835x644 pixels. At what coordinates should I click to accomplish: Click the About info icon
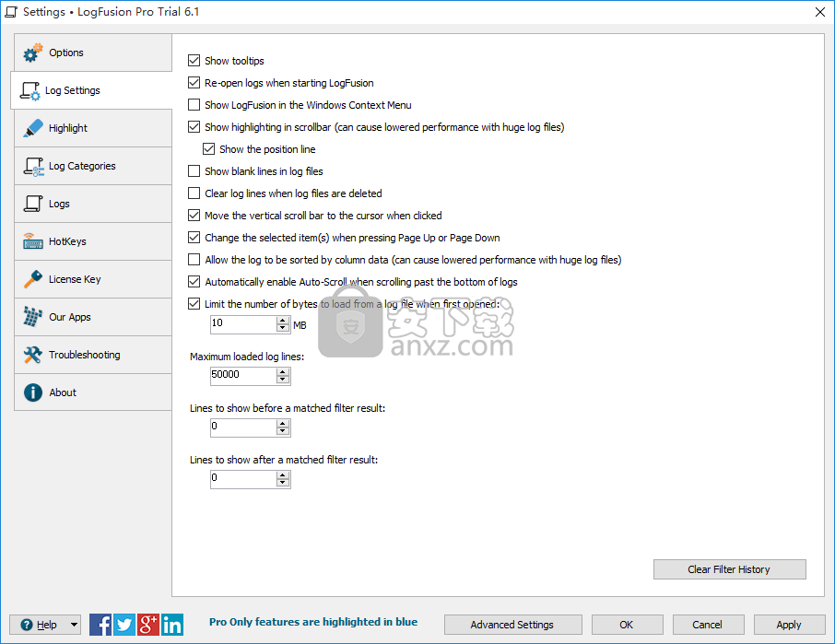click(33, 392)
